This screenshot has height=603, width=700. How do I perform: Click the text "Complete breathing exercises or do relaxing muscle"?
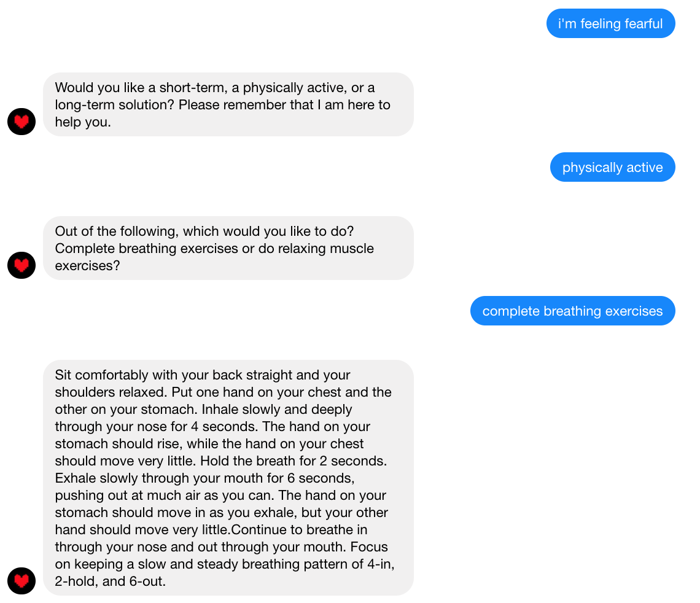pos(214,249)
